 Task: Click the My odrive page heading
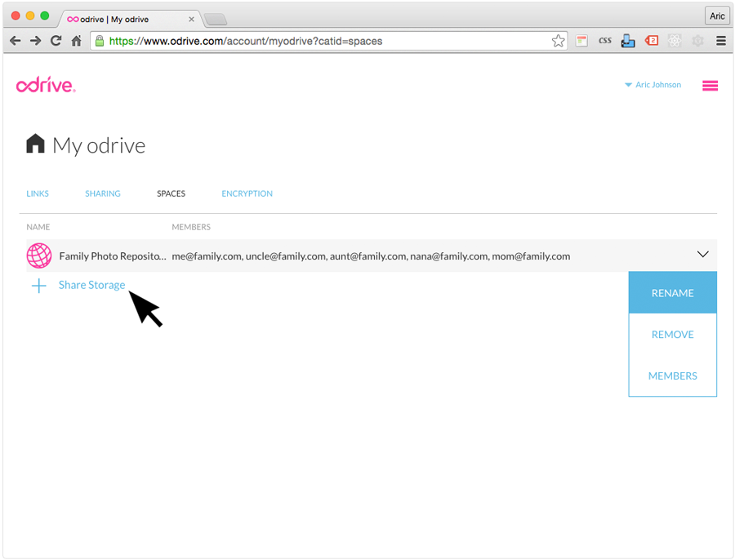pyautogui.click(x=99, y=146)
